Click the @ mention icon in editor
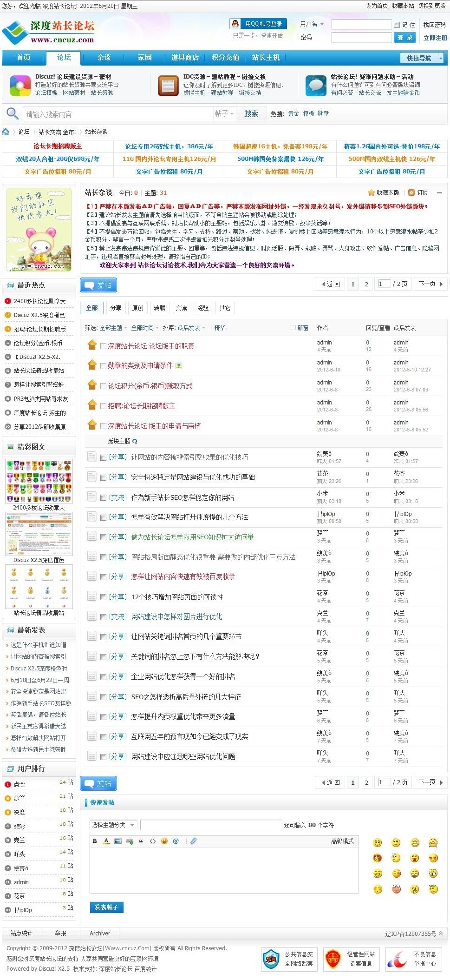Viewport: 450px width, 980px height. click(x=176, y=841)
